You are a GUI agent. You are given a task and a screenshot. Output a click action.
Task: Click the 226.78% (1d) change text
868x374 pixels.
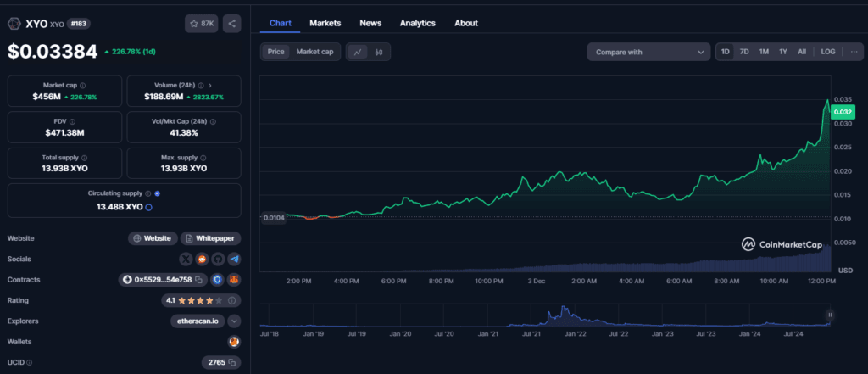[133, 52]
